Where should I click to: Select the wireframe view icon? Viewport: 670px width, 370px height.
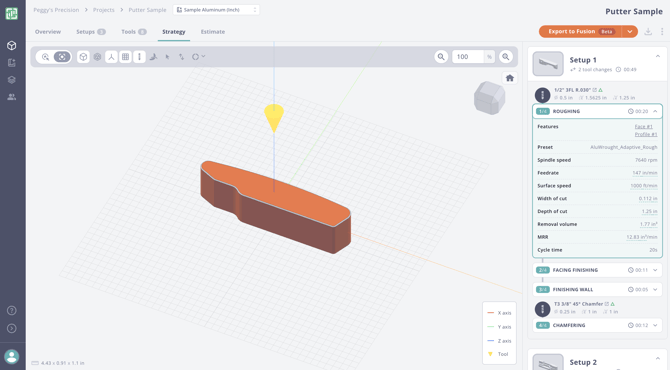[x=97, y=57]
